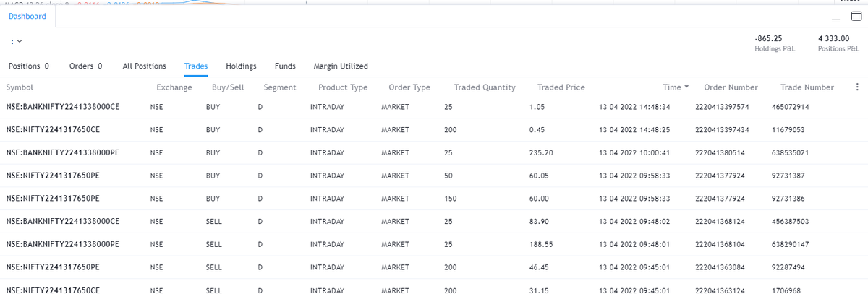Click the Holdings P&L value -865.25

click(768, 38)
